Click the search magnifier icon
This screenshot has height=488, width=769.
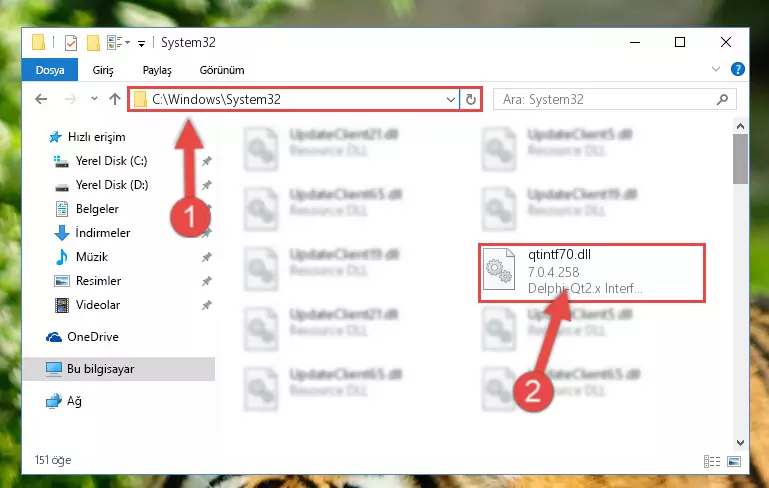(x=722, y=100)
